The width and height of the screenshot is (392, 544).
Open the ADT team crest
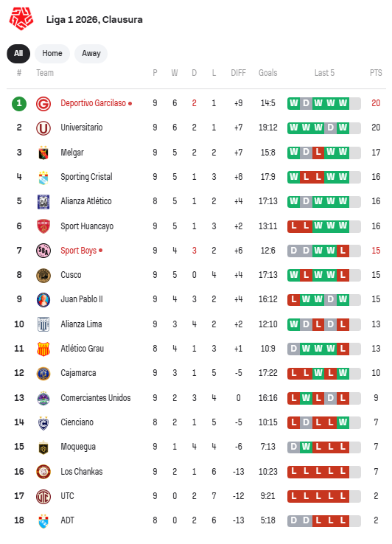pyautogui.click(x=43, y=520)
